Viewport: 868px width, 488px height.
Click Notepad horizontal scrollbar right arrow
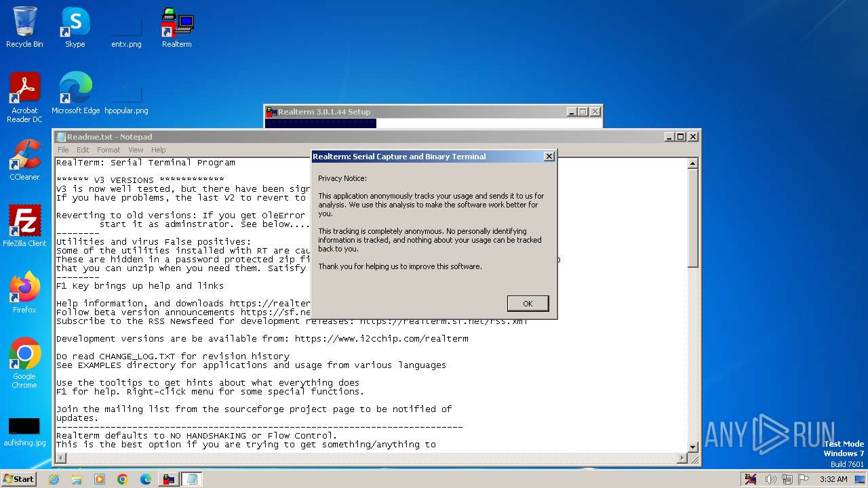[683, 458]
